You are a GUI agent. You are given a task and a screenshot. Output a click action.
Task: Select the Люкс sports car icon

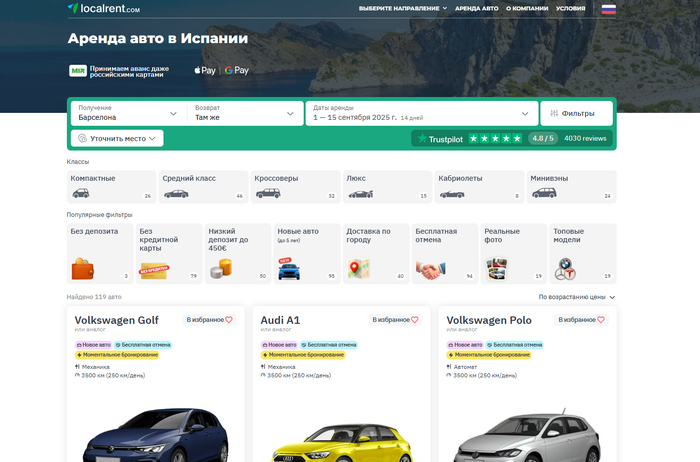[360, 194]
